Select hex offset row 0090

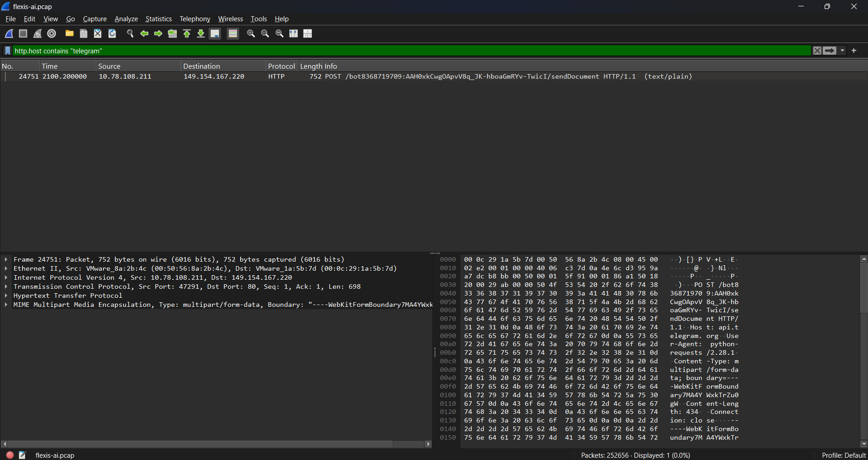point(448,336)
